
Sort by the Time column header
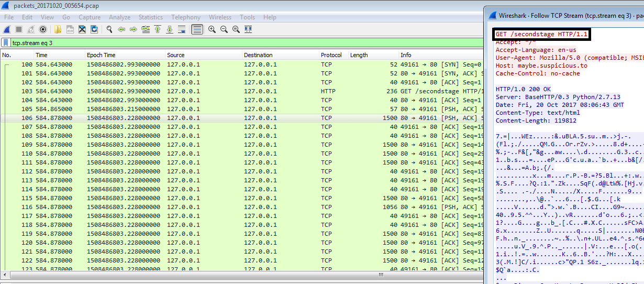(59, 55)
